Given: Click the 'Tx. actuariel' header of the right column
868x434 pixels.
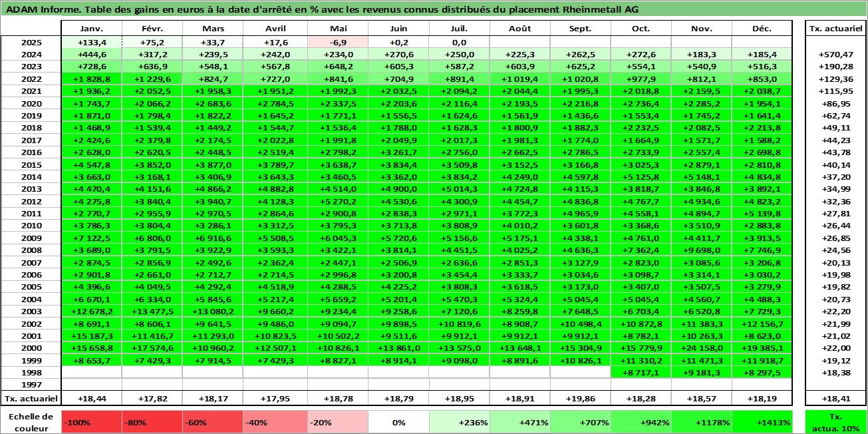Looking at the screenshot, I should point(835,29).
